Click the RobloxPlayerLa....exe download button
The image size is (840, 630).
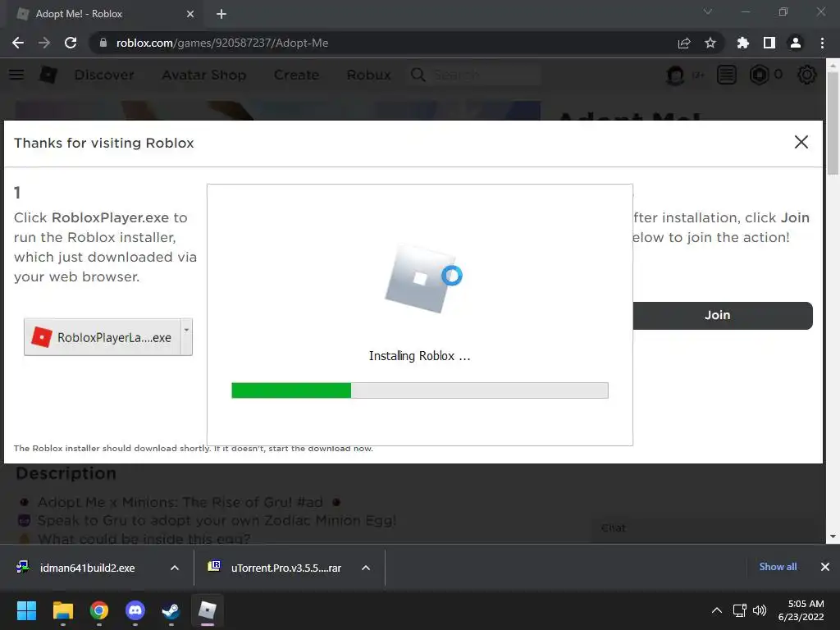tap(102, 337)
